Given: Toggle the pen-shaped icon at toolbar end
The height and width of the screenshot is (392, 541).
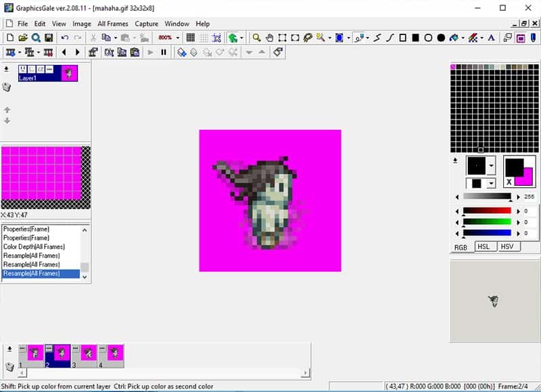Looking at the screenshot, I should [534, 38].
